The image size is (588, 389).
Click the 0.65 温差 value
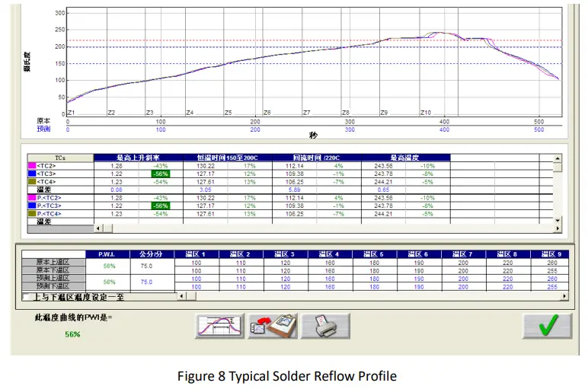[383, 190]
